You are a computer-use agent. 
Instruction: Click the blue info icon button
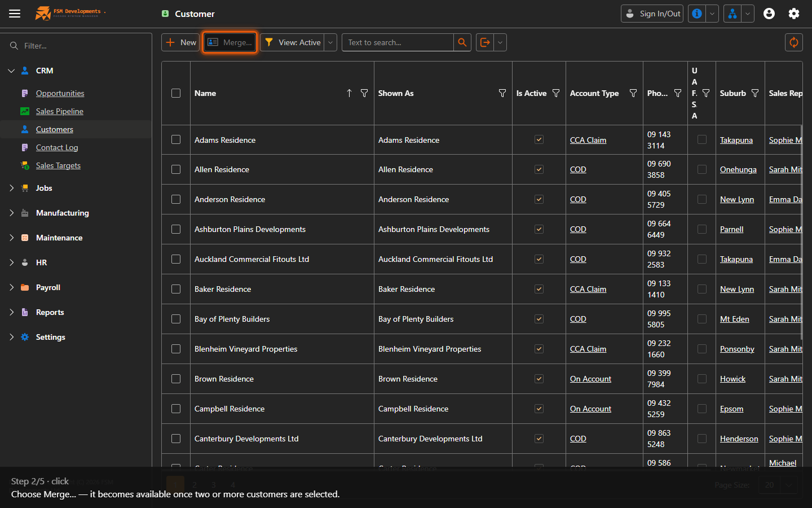[x=697, y=14]
